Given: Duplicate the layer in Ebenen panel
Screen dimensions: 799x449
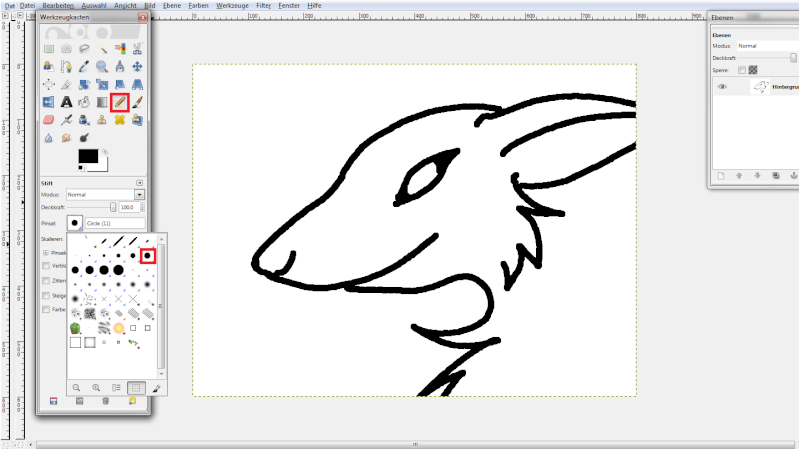Looking at the screenshot, I should tap(776, 176).
